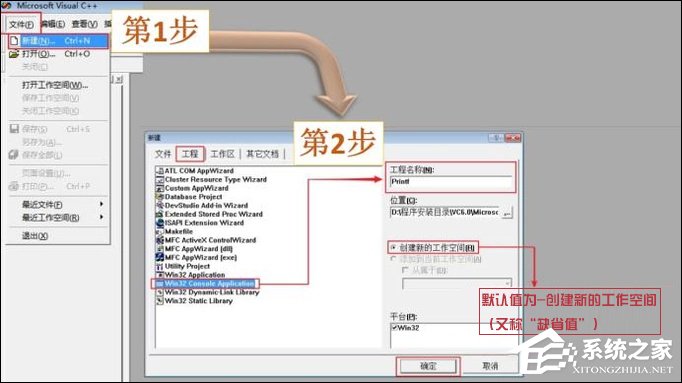Click the save-all icon beside 保存全部(L)

click(x=13, y=155)
